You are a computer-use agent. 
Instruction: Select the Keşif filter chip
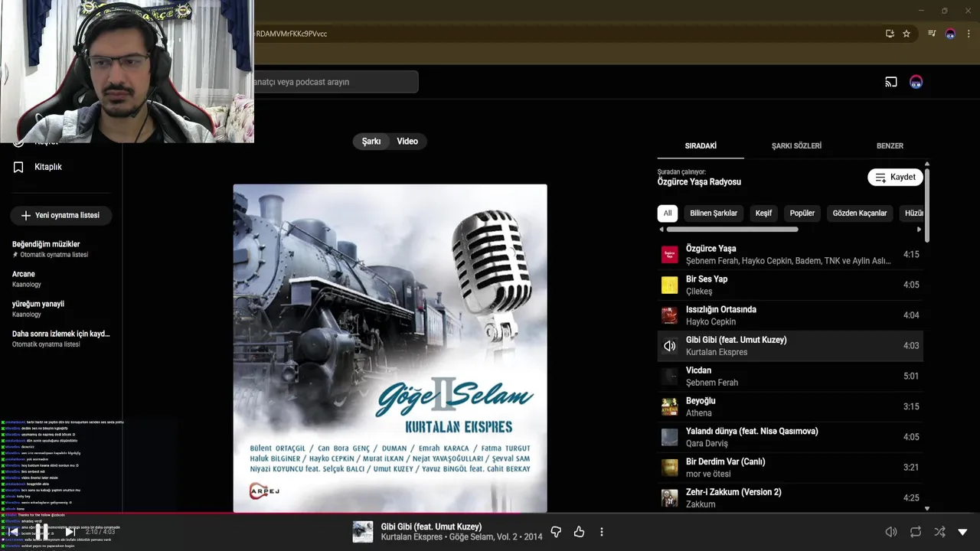[x=763, y=214]
